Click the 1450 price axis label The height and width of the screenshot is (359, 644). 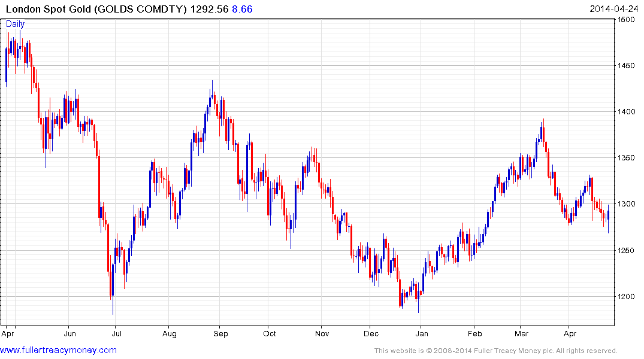tap(626, 66)
